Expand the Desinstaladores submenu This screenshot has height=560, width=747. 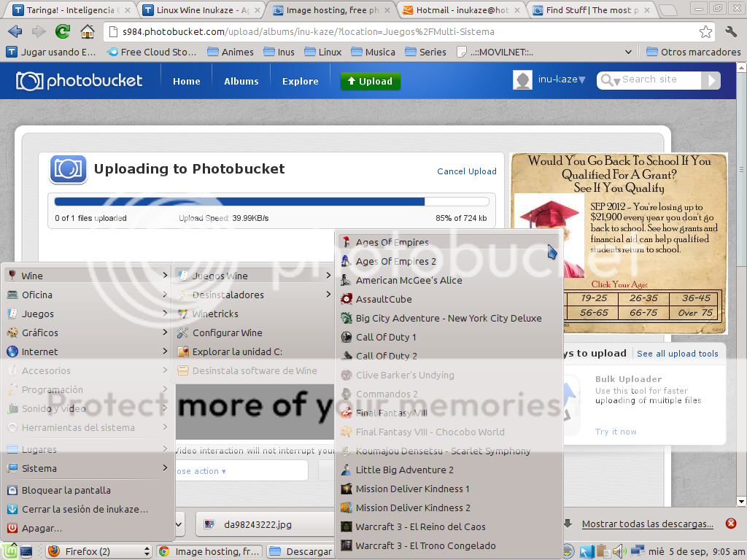[x=254, y=295]
